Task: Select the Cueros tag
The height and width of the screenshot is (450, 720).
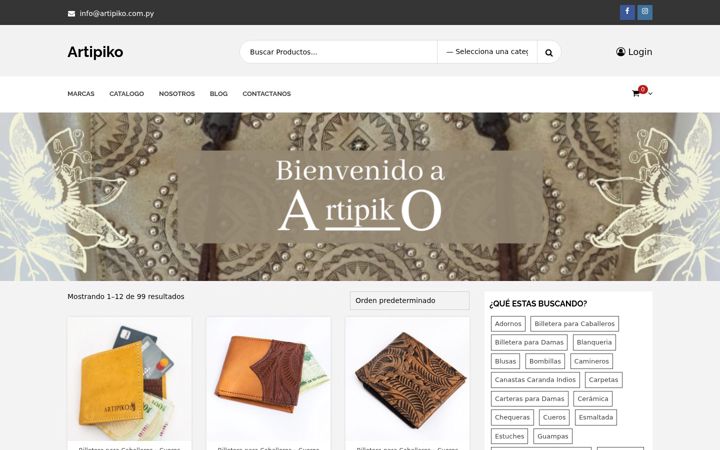Action: (x=554, y=417)
